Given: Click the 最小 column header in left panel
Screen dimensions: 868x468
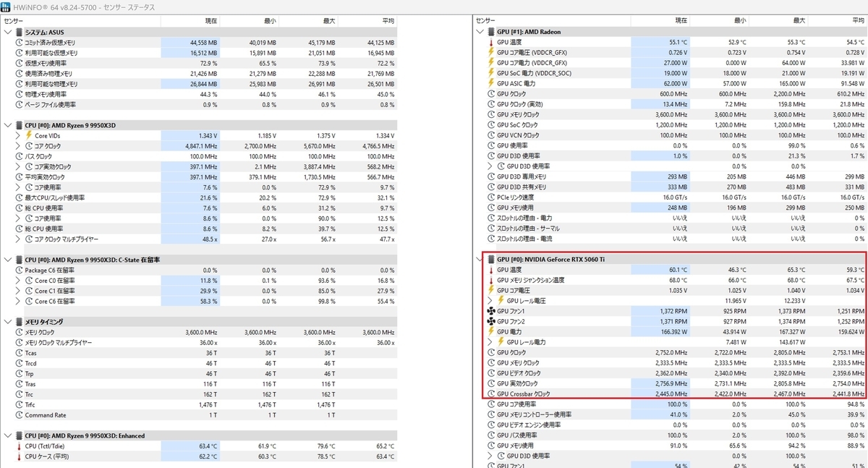Looking at the screenshot, I should (x=249, y=22).
